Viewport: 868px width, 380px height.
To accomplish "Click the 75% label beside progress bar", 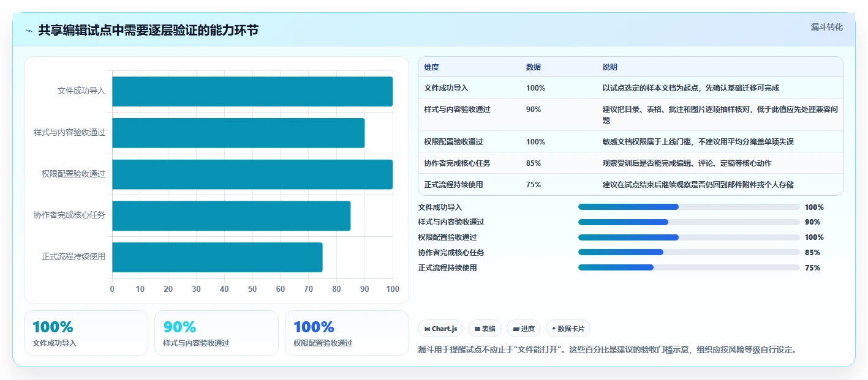I will [812, 268].
